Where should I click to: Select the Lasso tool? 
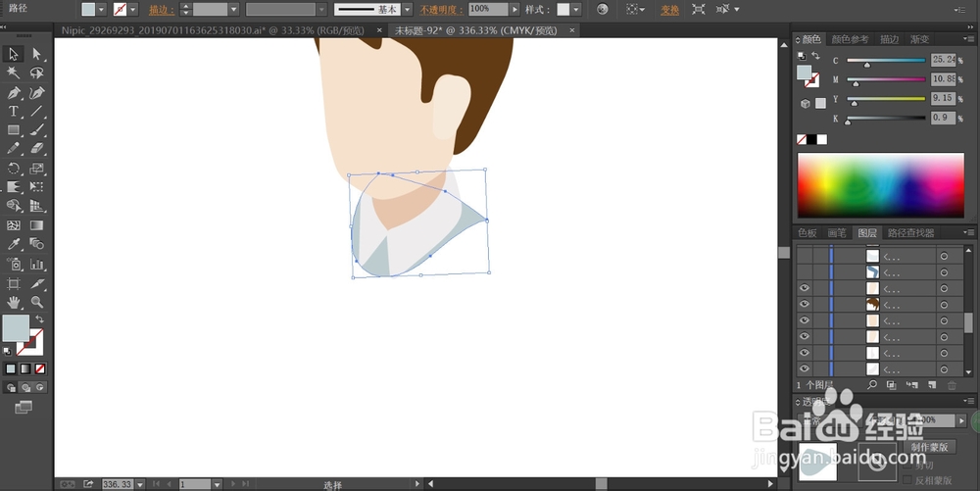pyautogui.click(x=37, y=74)
